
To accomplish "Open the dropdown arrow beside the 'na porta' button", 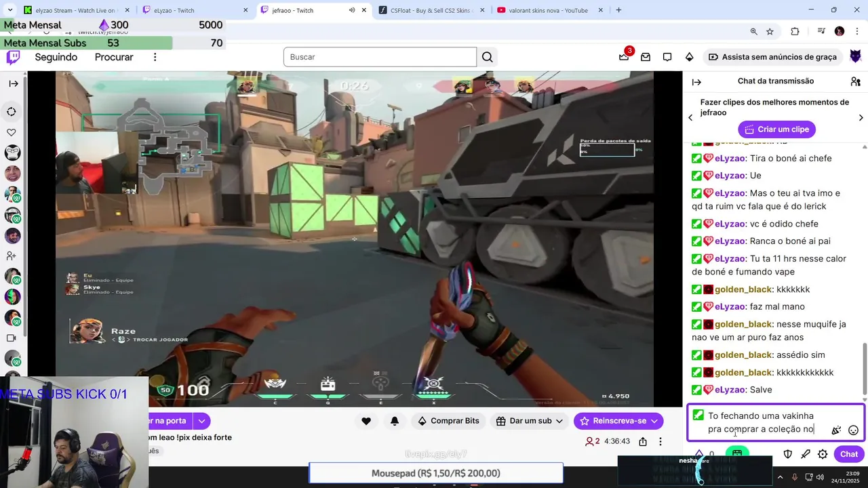I will pos(201,421).
